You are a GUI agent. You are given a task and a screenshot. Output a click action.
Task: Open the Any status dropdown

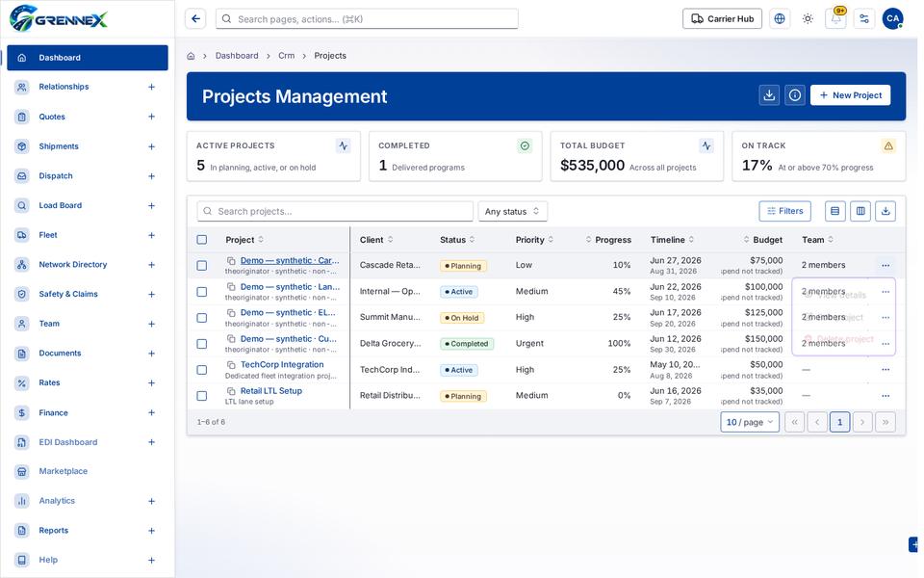[512, 211]
